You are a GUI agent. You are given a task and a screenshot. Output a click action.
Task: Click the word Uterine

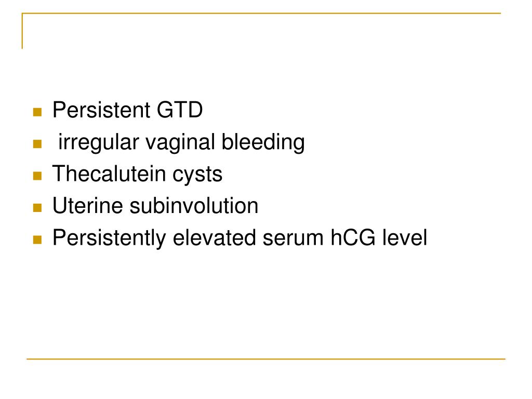pos(87,206)
